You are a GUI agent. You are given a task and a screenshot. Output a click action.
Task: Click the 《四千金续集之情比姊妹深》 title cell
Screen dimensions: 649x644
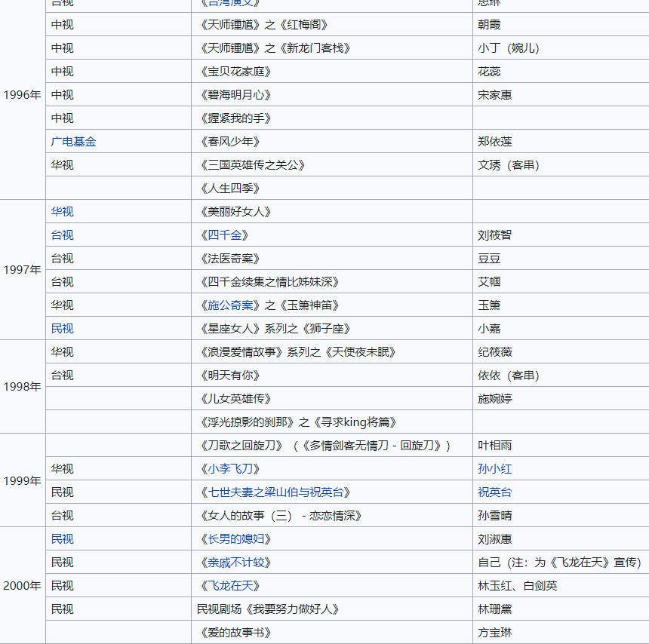pos(332,282)
